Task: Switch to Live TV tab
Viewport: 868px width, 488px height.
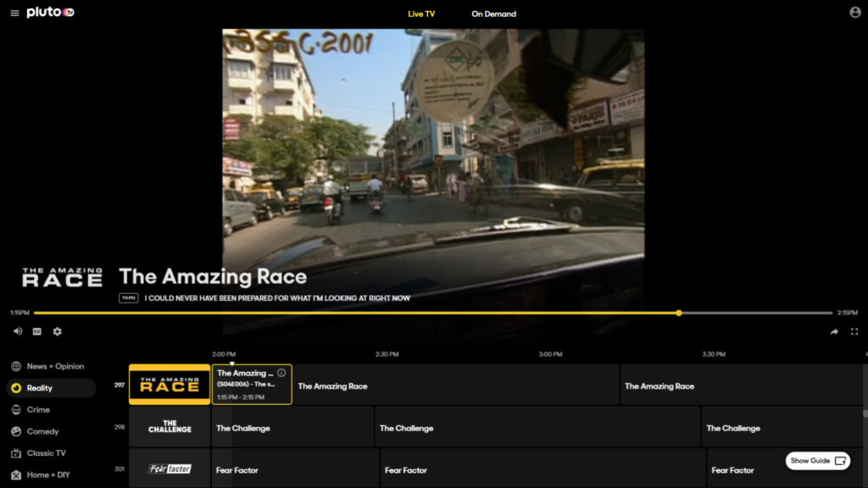Action: pos(421,14)
